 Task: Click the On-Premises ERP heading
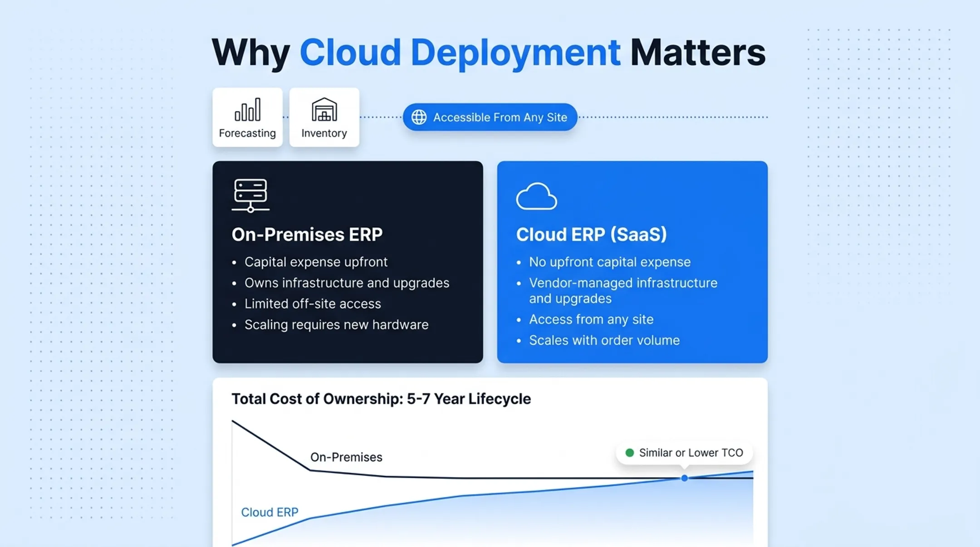click(307, 234)
